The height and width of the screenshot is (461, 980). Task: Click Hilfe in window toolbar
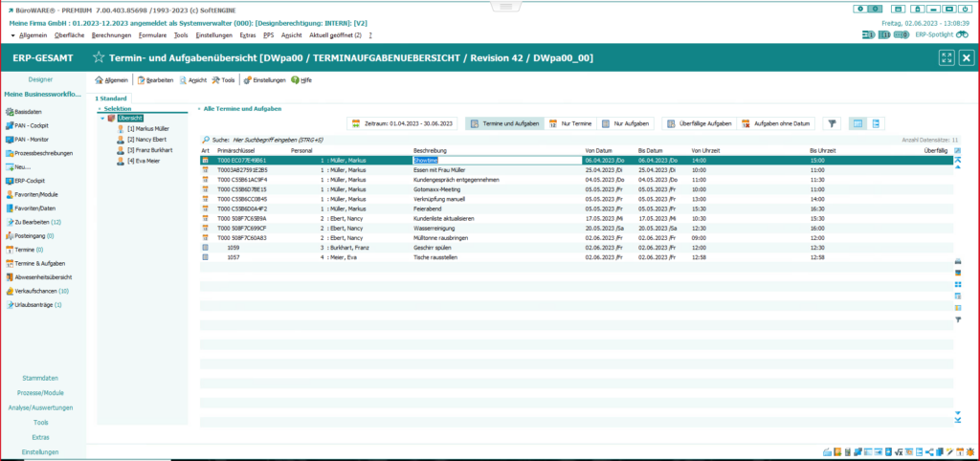tap(301, 80)
